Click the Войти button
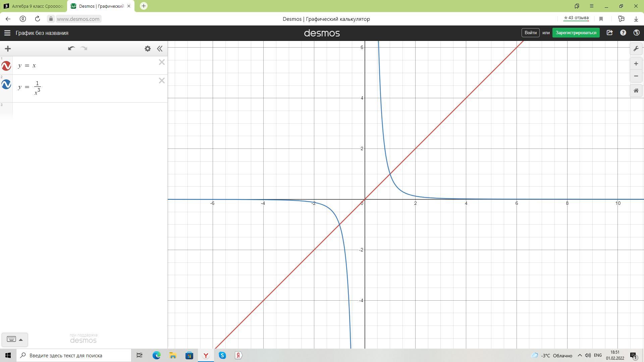The height and width of the screenshot is (362, 644). (530, 33)
